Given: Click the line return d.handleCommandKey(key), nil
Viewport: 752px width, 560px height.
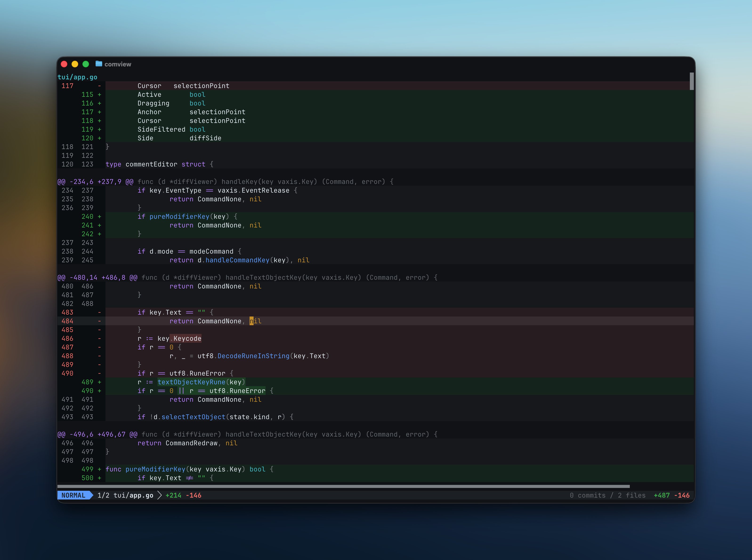Looking at the screenshot, I should point(375,260).
